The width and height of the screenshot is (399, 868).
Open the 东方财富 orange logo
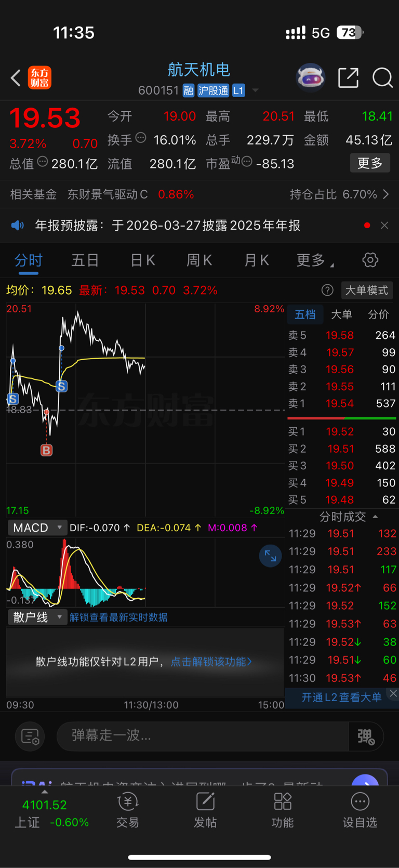pos(39,78)
